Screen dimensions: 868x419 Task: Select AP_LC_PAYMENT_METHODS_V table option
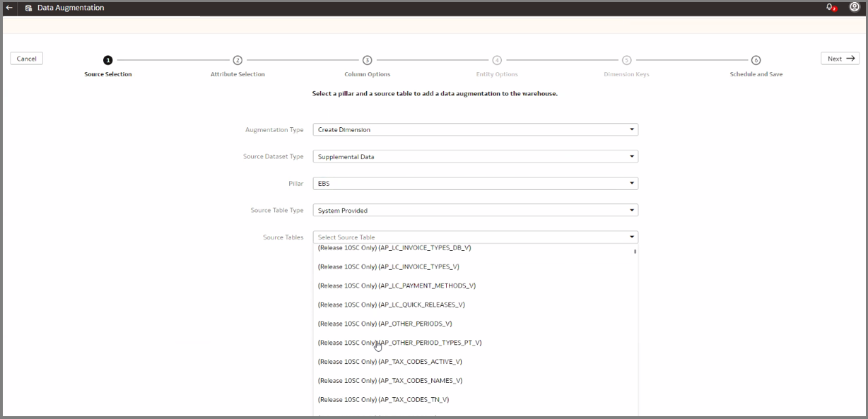coord(476,286)
